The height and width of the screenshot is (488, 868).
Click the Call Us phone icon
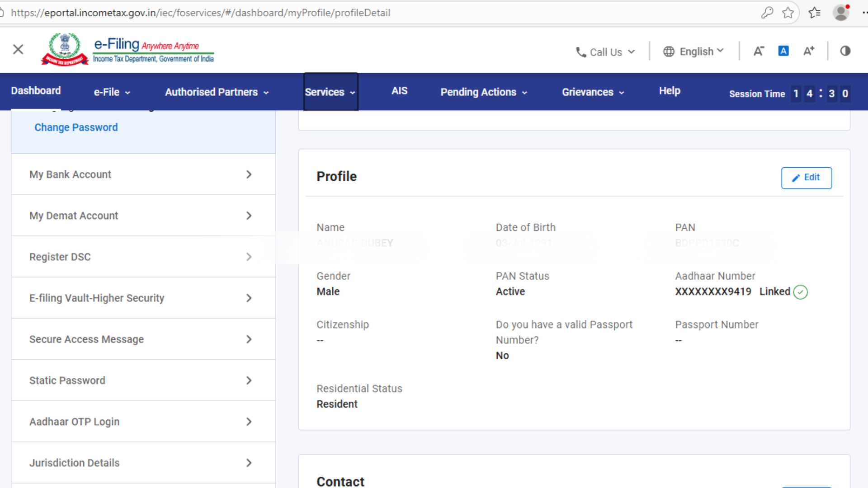click(x=581, y=52)
